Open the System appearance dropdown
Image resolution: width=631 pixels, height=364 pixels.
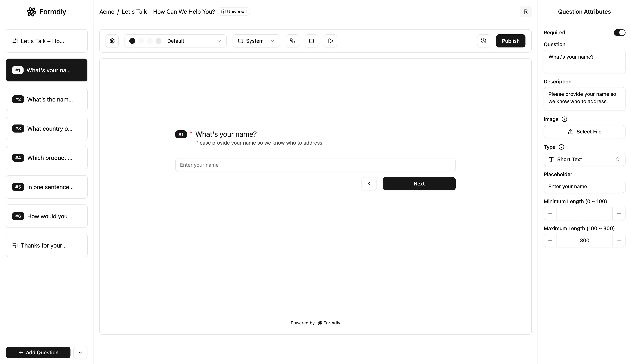tap(256, 41)
